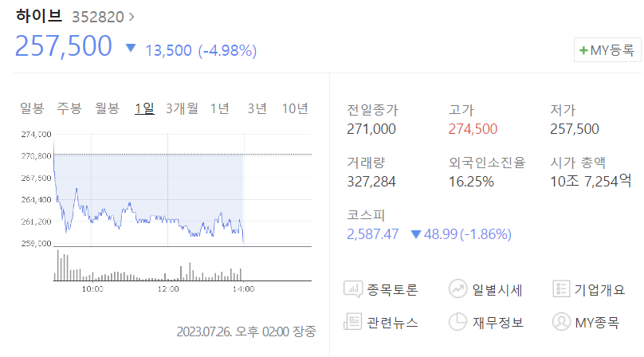Click the green plus on MY등록
This screenshot has height=357, width=644.
click(583, 50)
